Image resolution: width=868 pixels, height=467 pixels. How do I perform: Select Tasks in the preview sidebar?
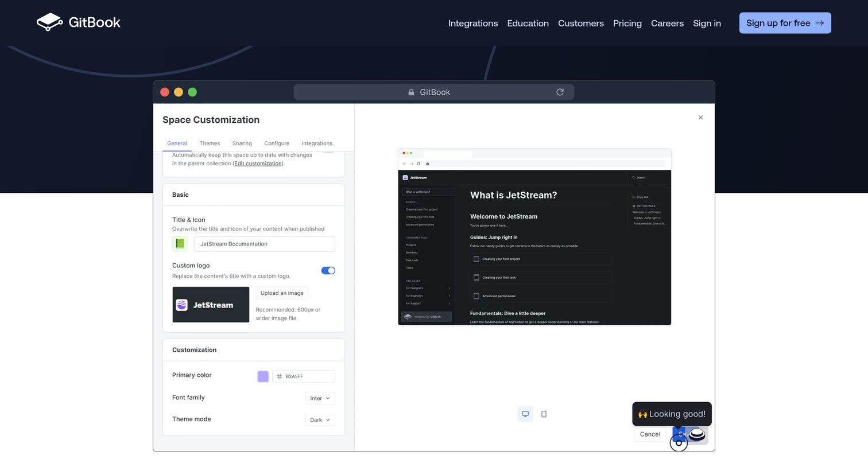point(409,267)
